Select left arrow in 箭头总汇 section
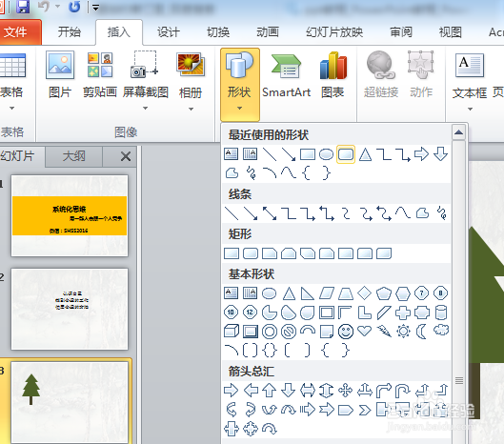The image size is (504, 444). [251, 391]
